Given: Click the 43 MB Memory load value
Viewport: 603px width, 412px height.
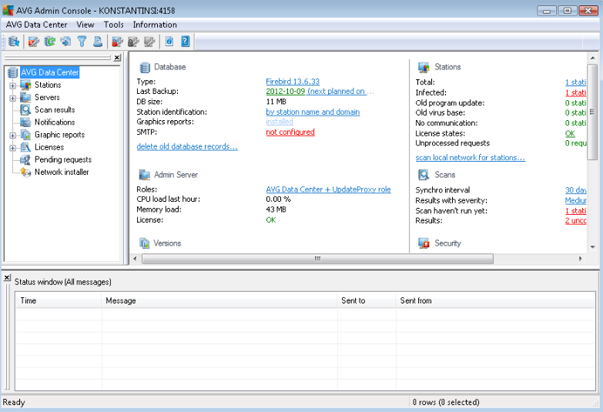Looking at the screenshot, I should click(x=276, y=209).
